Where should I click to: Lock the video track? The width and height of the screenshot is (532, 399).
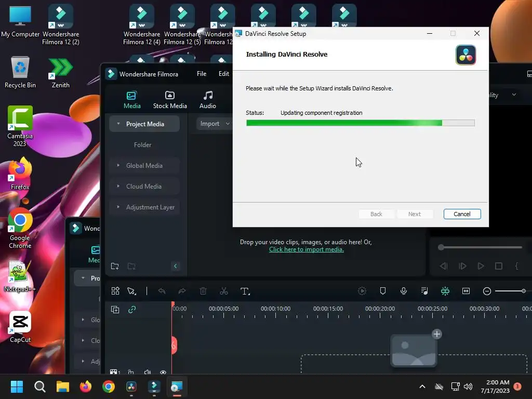(x=131, y=372)
